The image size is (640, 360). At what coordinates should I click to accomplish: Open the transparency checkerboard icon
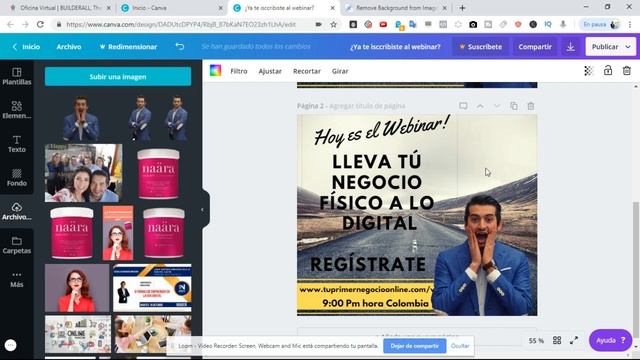pos(588,71)
